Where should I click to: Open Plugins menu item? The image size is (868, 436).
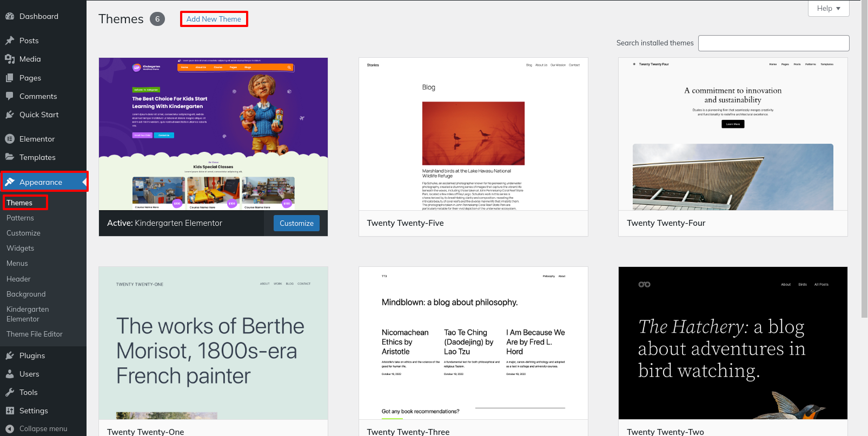43,355
